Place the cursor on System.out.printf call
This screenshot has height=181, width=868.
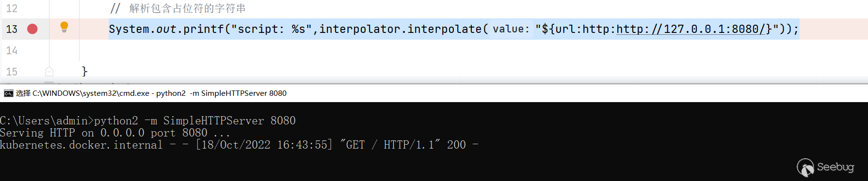pos(166,29)
